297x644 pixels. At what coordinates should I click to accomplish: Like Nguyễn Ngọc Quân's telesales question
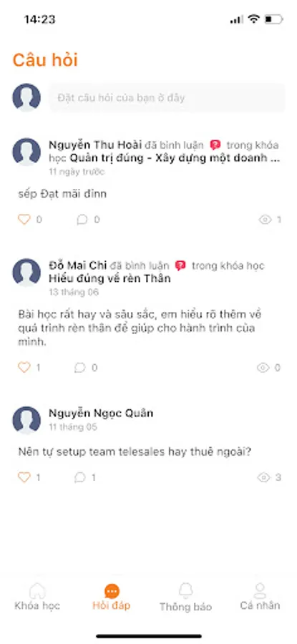coord(24,477)
